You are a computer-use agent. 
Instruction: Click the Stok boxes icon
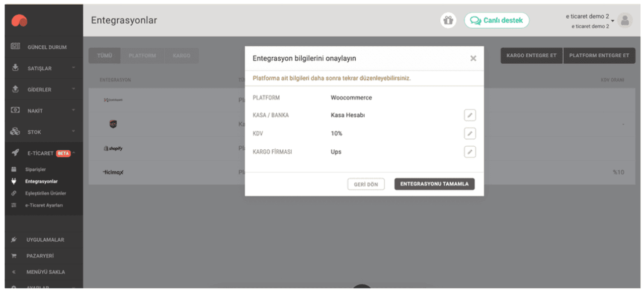point(15,132)
